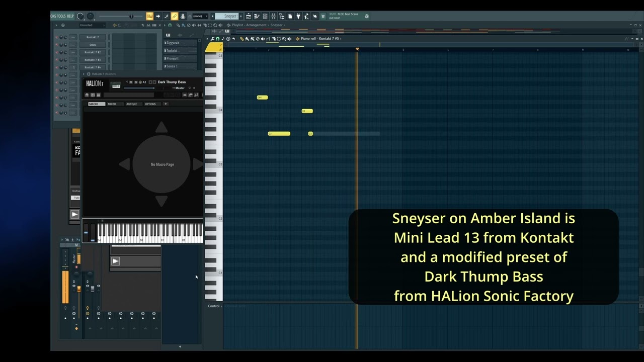The width and height of the screenshot is (644, 362).
Task: Open the Control lane selector
Action: 214,306
